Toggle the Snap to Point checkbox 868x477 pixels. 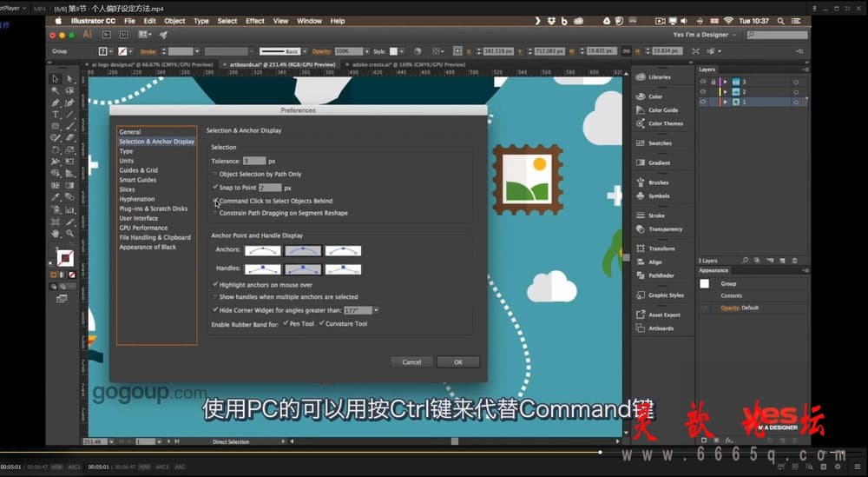coord(215,188)
